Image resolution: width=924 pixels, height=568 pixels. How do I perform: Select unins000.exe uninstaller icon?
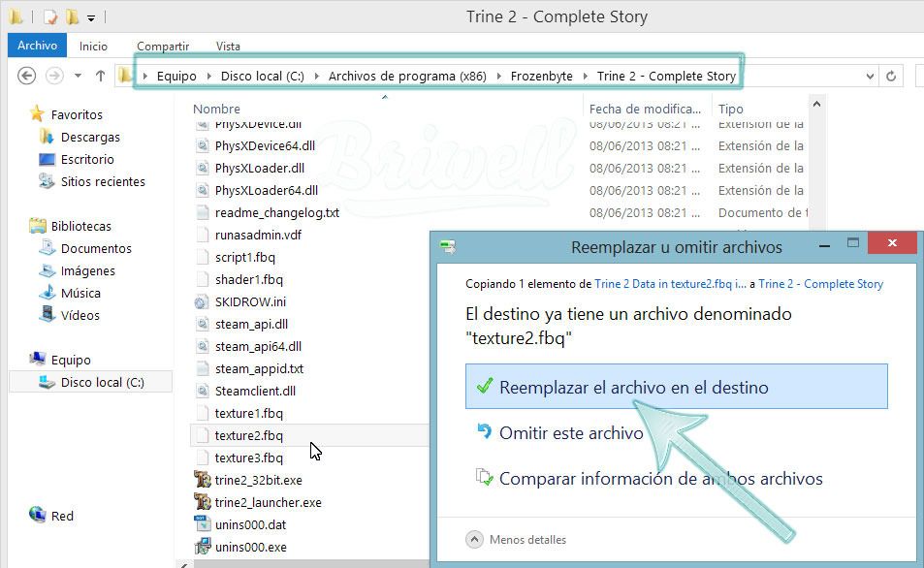click(202, 547)
